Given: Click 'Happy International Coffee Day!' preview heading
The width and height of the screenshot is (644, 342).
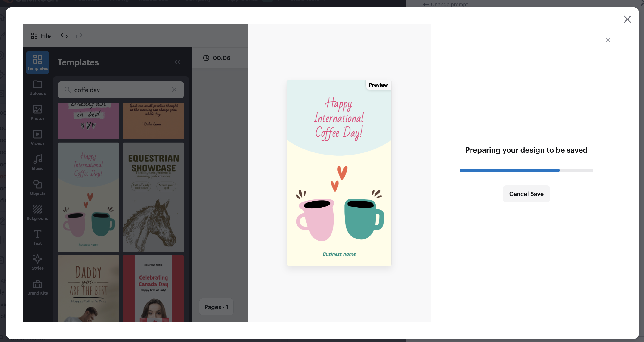Looking at the screenshot, I should click(x=339, y=119).
